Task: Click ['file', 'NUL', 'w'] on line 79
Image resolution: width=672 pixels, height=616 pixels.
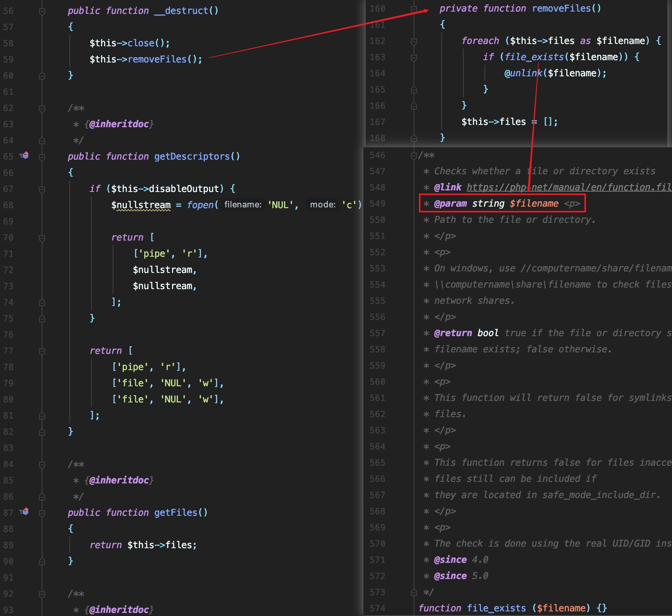Action: pyautogui.click(x=165, y=383)
